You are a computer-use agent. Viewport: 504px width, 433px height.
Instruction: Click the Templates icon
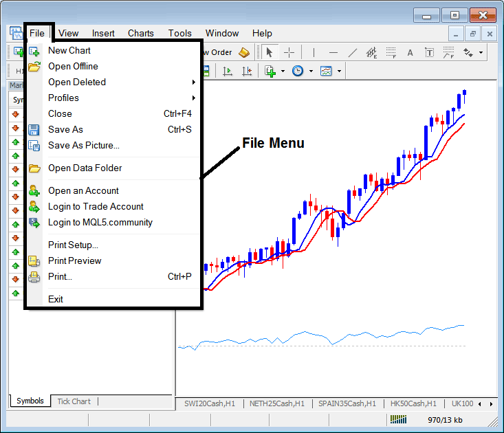tap(326, 71)
